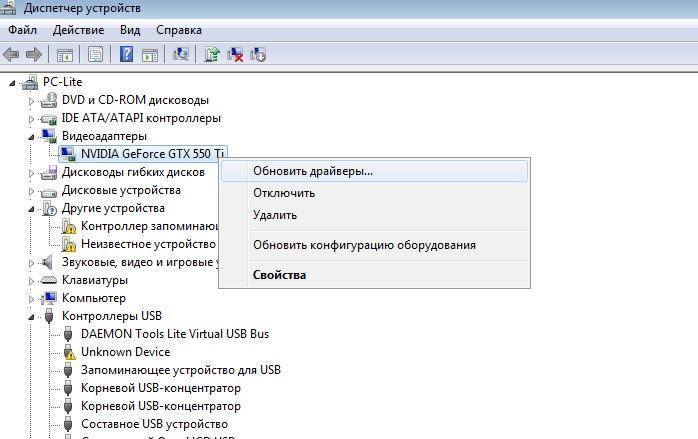Click the Disable device red-cross toolbar icon

pyautogui.click(x=235, y=55)
